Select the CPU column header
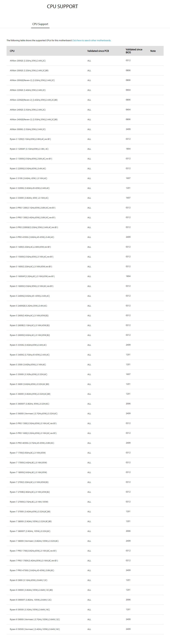 [x=12, y=51]
